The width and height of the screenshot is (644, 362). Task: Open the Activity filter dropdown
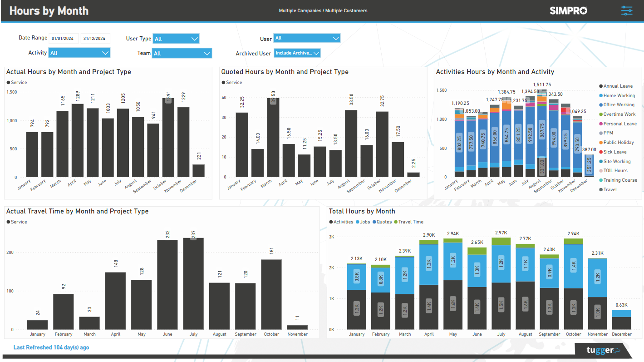(79, 53)
